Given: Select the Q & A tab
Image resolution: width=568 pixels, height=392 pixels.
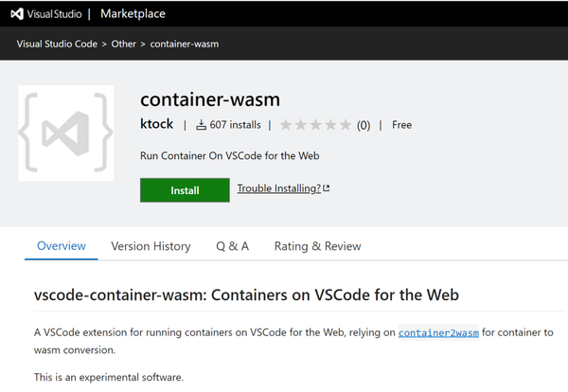Looking at the screenshot, I should 232,246.
